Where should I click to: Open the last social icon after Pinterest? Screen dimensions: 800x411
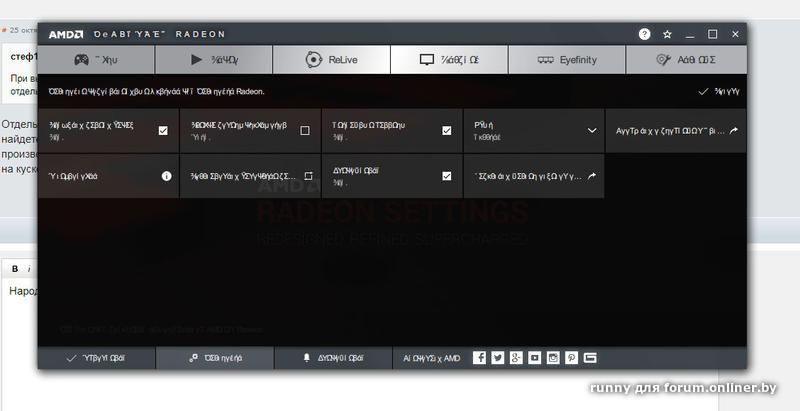point(590,358)
